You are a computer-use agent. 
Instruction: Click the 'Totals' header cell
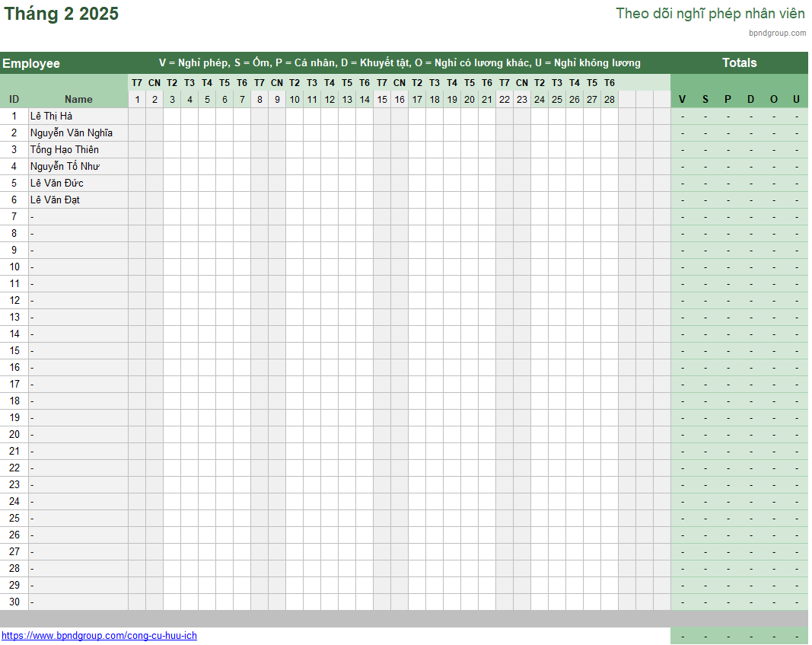point(739,63)
